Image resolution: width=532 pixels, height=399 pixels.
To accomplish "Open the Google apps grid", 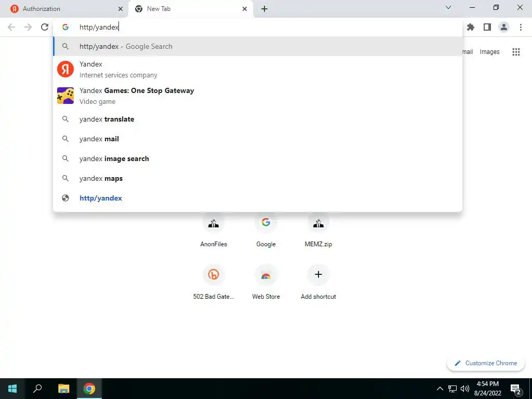I will [x=516, y=52].
